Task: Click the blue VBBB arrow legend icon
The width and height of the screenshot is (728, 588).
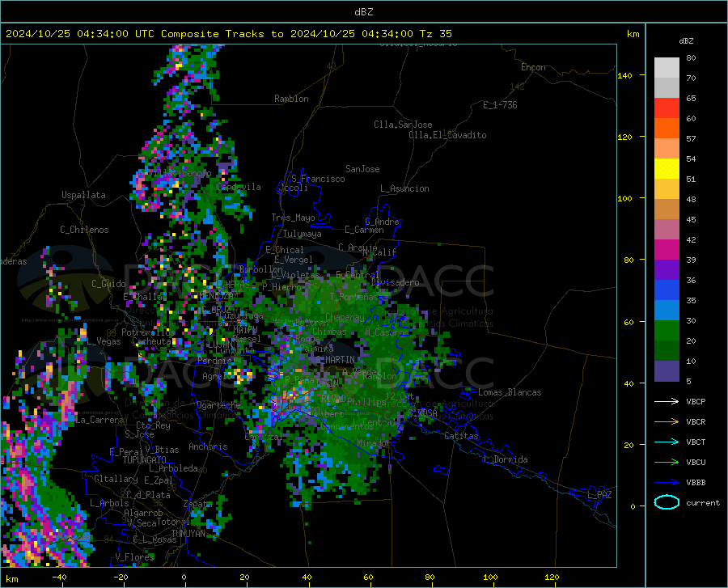Action: tap(667, 483)
